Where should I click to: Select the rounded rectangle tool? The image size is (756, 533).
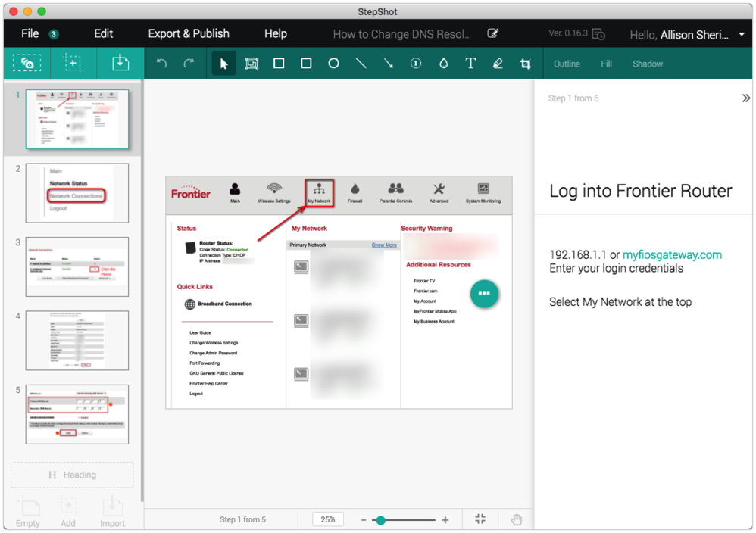(x=306, y=63)
